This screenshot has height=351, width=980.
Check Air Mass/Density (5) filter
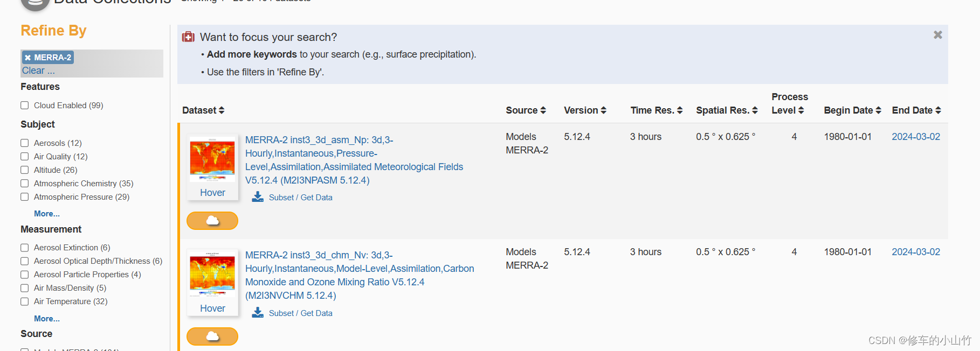(24, 288)
